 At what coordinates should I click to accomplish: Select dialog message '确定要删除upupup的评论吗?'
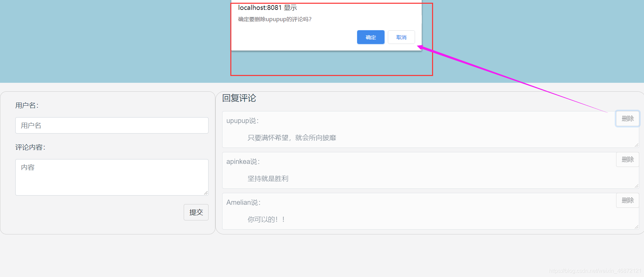275,19
